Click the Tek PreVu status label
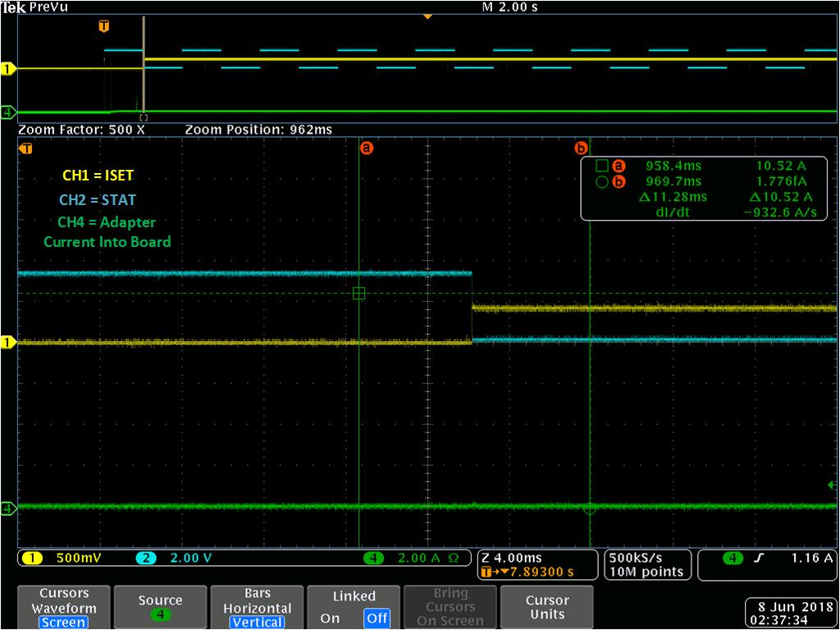 point(34,7)
